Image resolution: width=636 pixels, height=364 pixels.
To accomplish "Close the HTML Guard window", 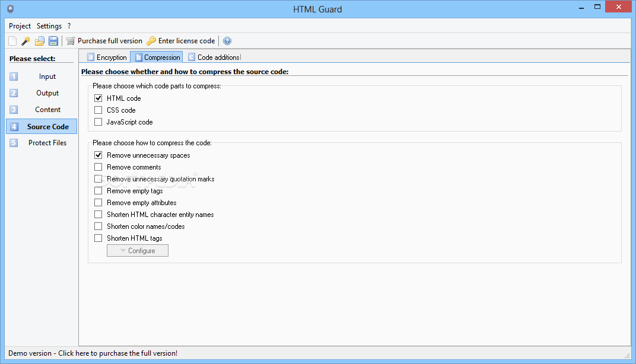I will tap(619, 7).
